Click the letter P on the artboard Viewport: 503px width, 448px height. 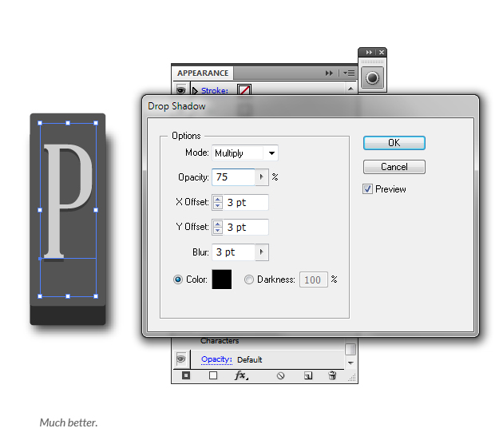[68, 201]
